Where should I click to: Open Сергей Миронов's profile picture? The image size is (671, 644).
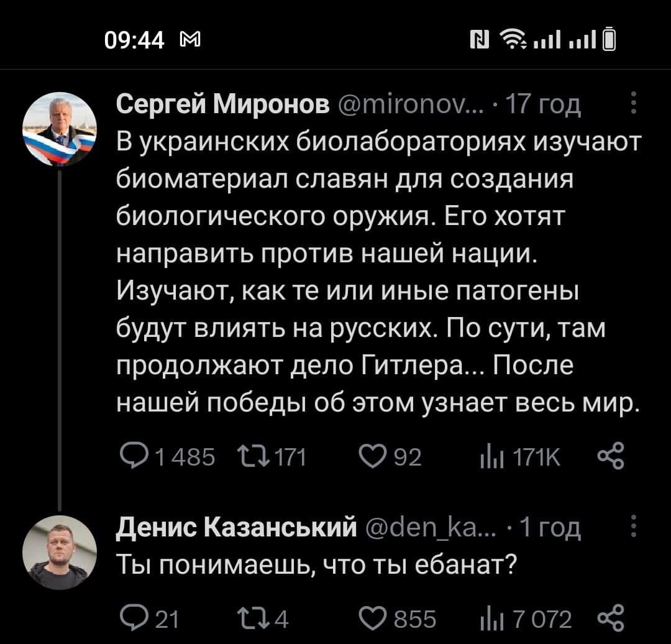pos(59,129)
